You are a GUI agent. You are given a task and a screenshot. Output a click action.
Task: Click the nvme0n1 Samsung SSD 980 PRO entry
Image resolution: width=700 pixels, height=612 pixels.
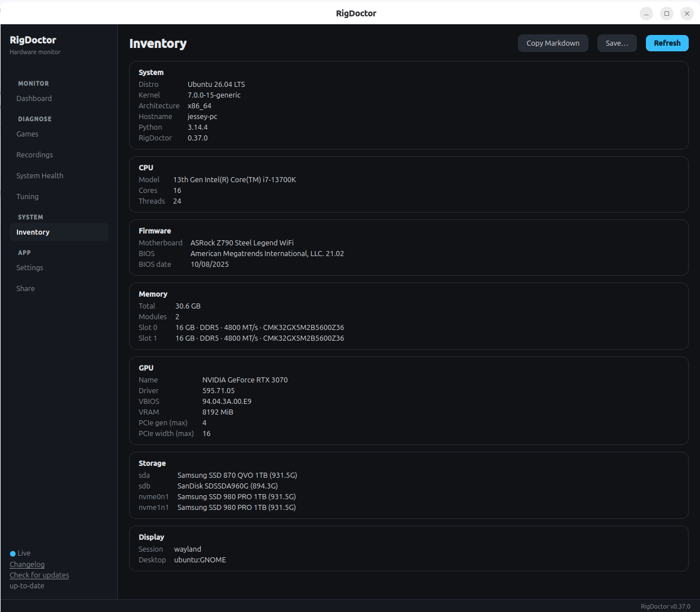[x=237, y=496]
